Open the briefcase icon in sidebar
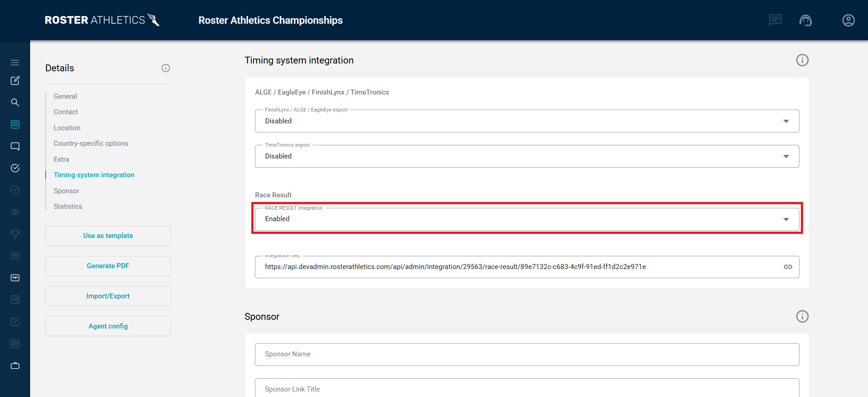868x397 pixels. pos(15,365)
